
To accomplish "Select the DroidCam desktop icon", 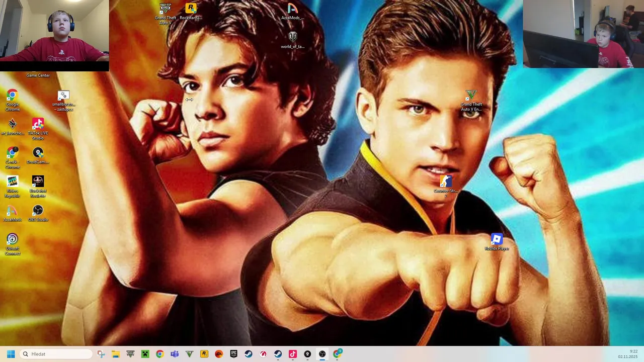I will tap(38, 156).
